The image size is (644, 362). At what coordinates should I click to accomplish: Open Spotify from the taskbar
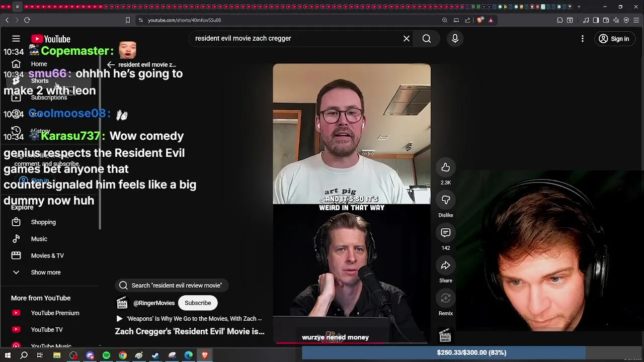[106, 355]
